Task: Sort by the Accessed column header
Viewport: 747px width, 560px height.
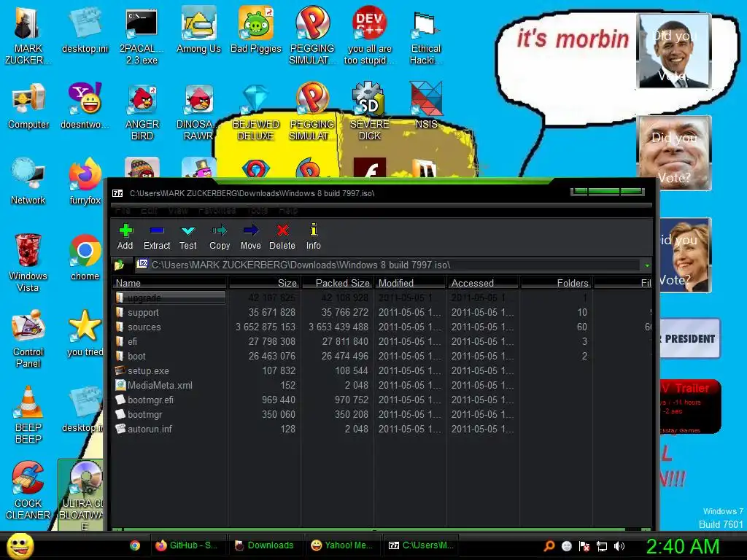Action: 483,283
